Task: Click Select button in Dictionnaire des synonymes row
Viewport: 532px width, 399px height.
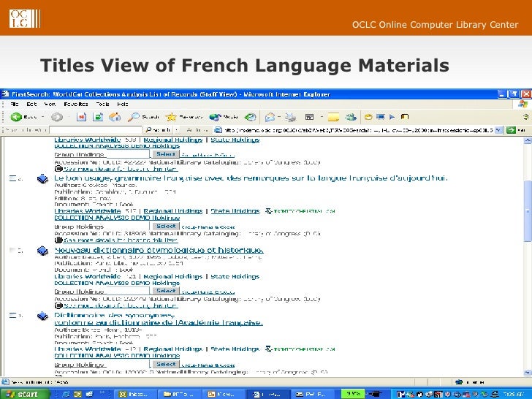Action: pyautogui.click(x=166, y=364)
